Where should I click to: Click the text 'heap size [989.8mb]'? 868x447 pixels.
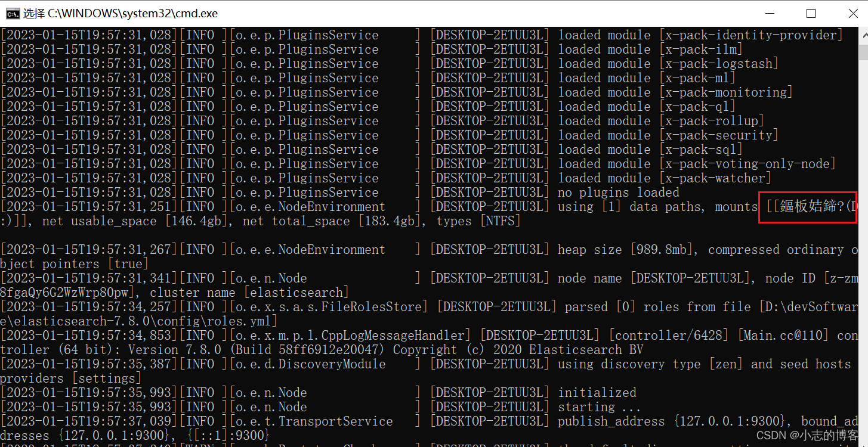(626, 250)
